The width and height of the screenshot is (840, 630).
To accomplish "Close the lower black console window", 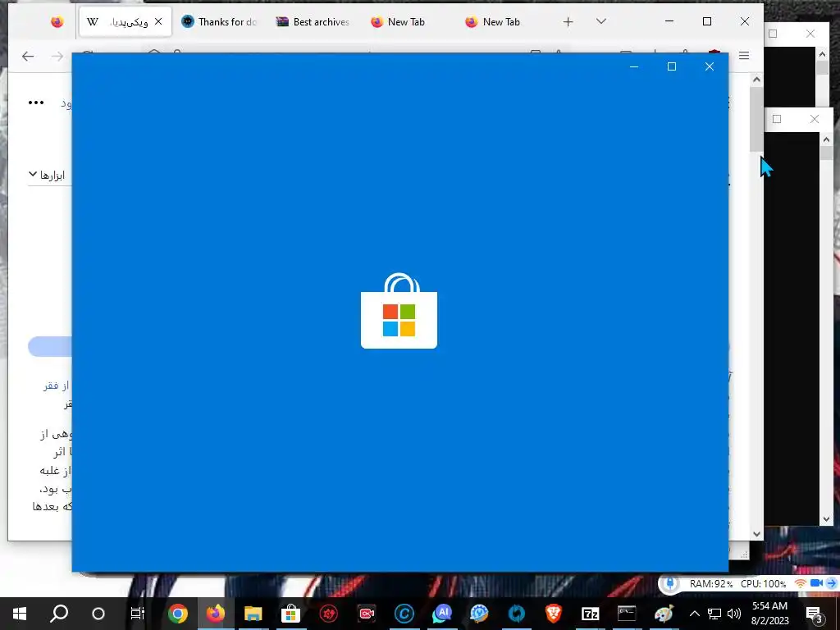I will (x=815, y=119).
